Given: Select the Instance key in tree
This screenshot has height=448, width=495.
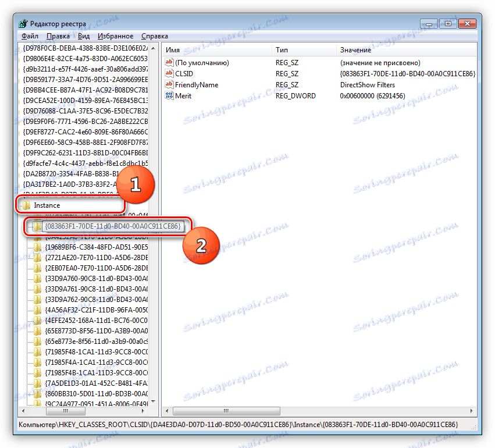Looking at the screenshot, I should (x=47, y=205).
